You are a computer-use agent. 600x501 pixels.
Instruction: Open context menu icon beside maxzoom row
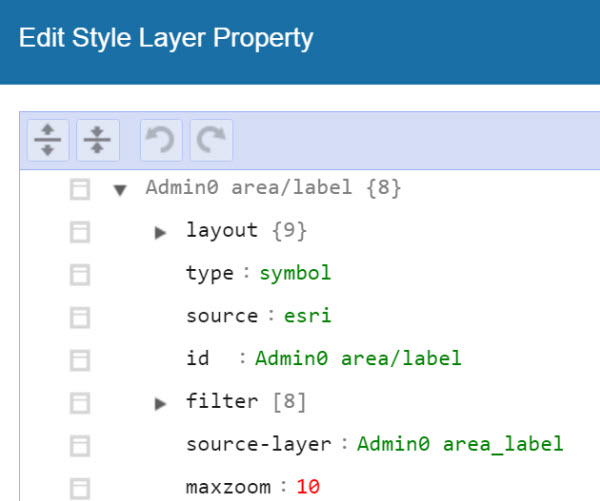[x=79, y=488]
